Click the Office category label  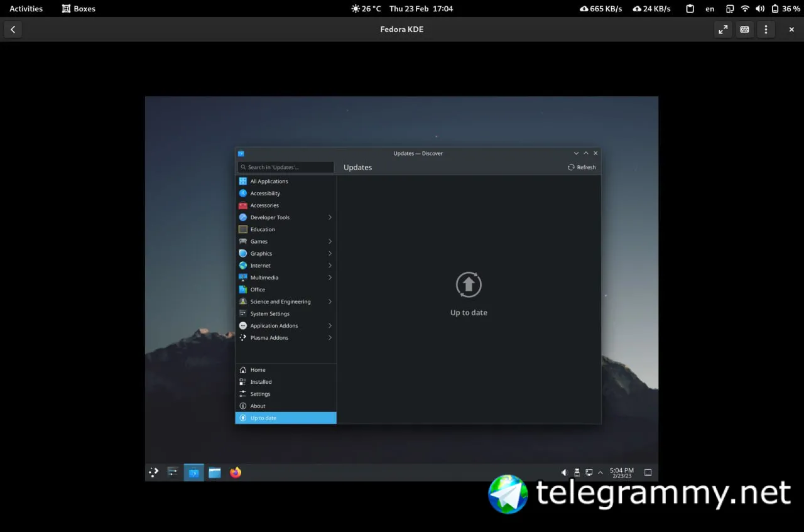click(x=258, y=290)
